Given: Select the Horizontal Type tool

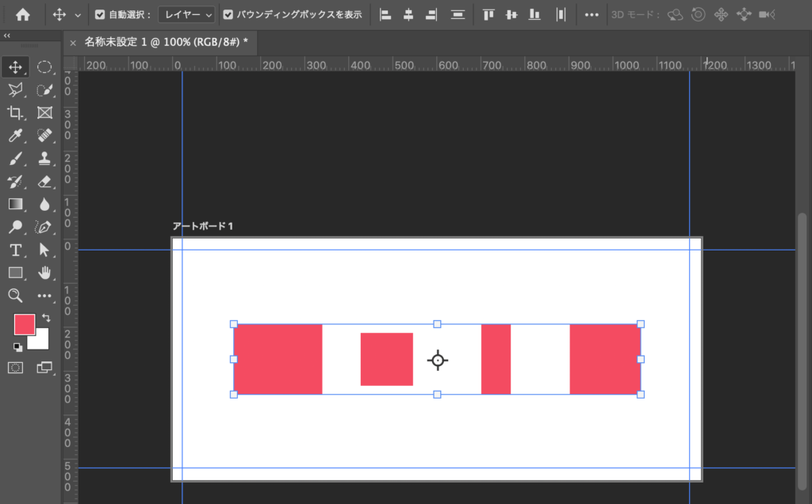Looking at the screenshot, I should [15, 250].
